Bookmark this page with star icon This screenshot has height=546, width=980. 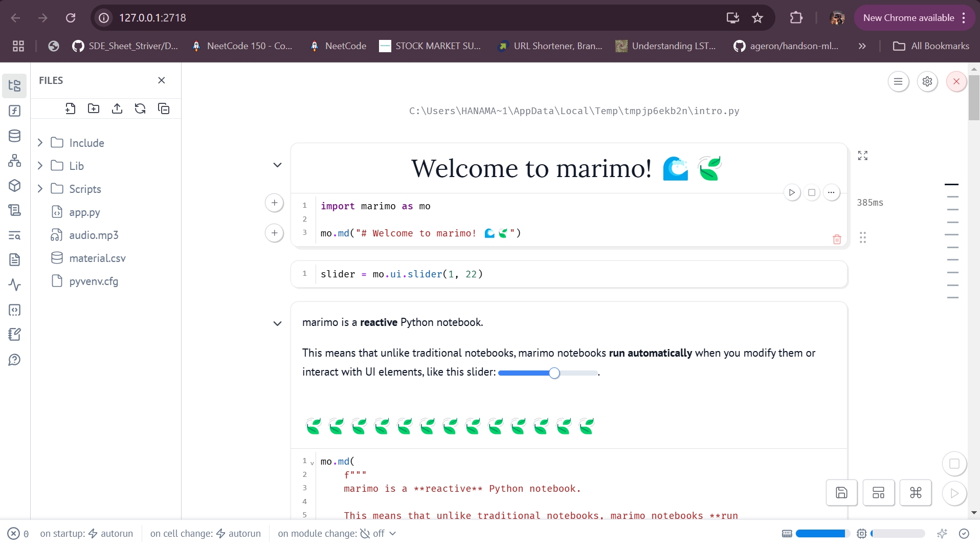(758, 18)
